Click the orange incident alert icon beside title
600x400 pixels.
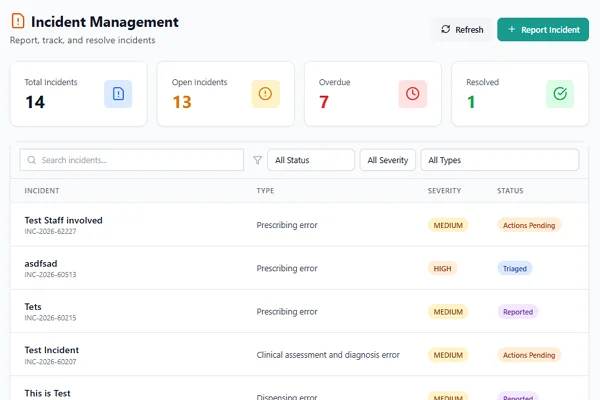coord(18,21)
